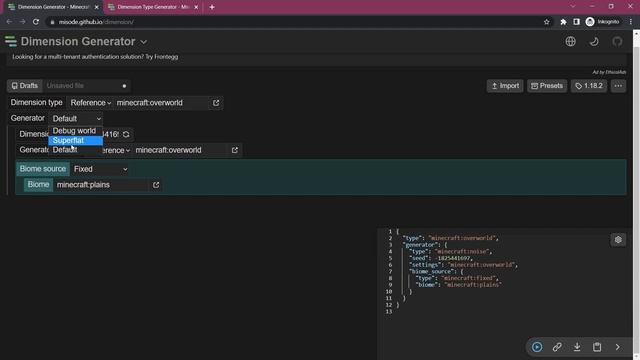Open the Misode hamburger menu icon

[11, 41]
